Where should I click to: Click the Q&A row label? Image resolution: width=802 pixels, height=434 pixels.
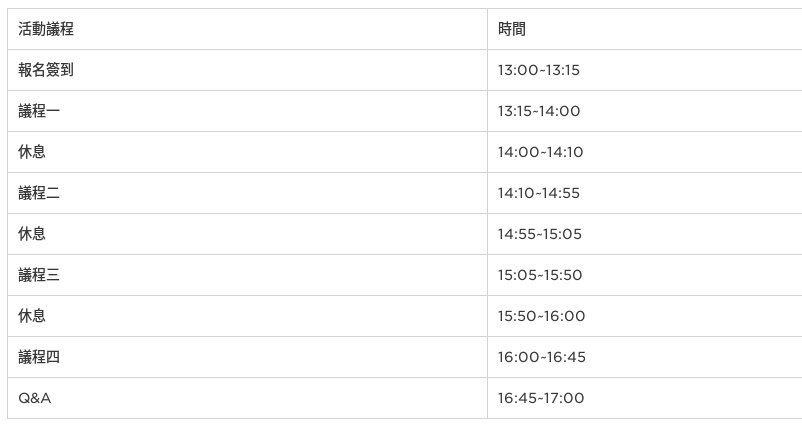35,398
